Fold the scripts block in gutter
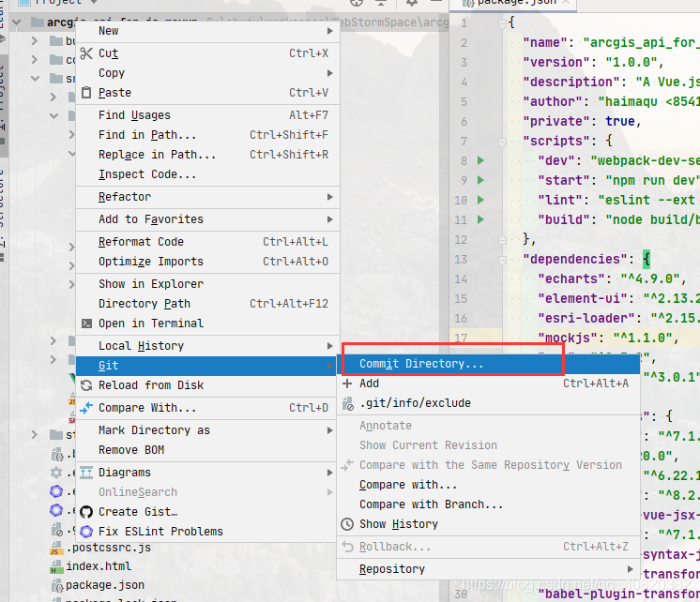700x602 pixels. [502, 142]
